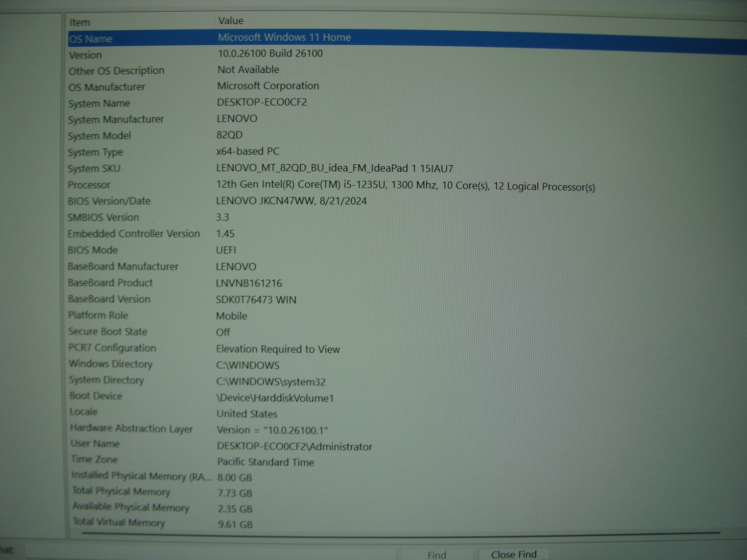The height and width of the screenshot is (560, 747).
Task: Click the Item column header
Action: (80, 22)
